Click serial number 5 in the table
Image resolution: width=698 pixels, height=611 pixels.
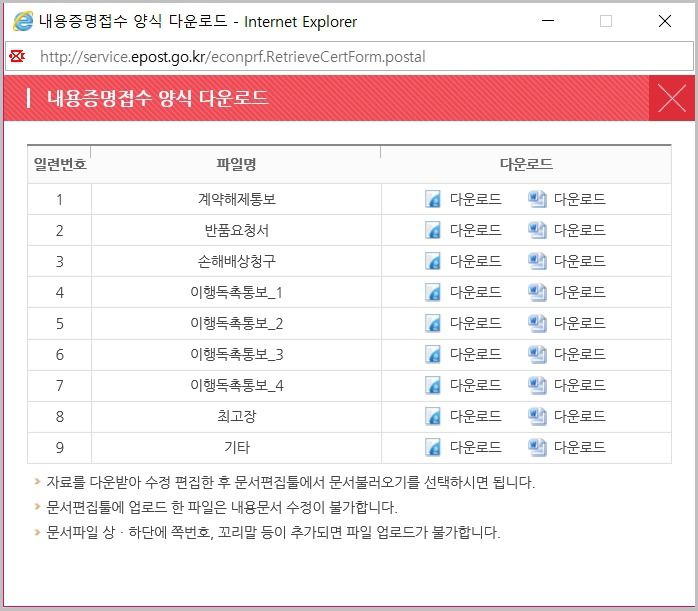pyautogui.click(x=60, y=324)
